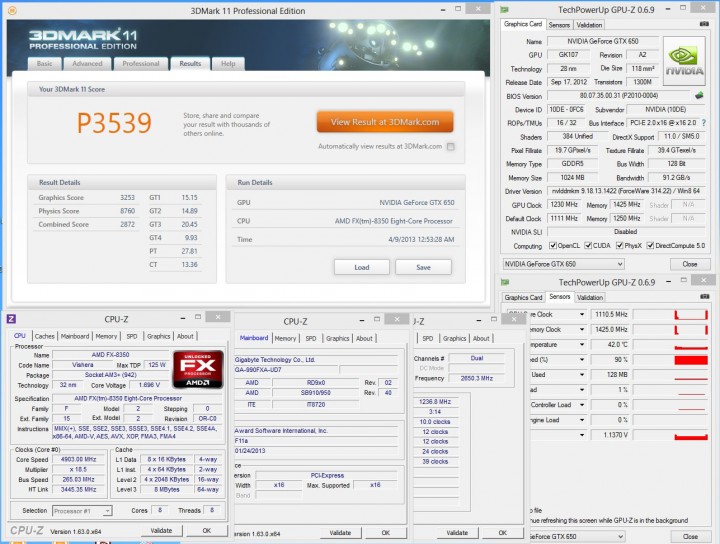Open Sensors tab in upper GPU-Z window
Viewport: 720px width, 544px height.
[559, 25]
